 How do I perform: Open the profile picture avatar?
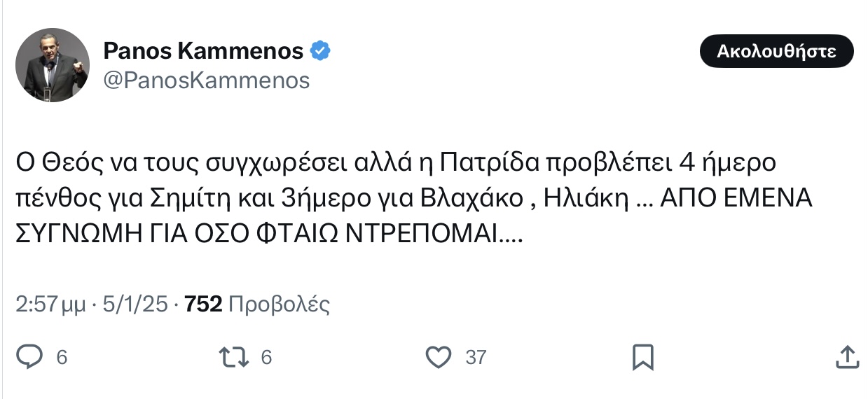click(x=53, y=65)
